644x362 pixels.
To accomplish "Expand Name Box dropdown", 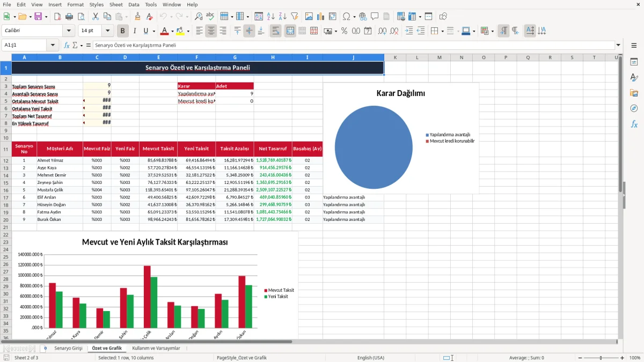I will coord(53,46).
